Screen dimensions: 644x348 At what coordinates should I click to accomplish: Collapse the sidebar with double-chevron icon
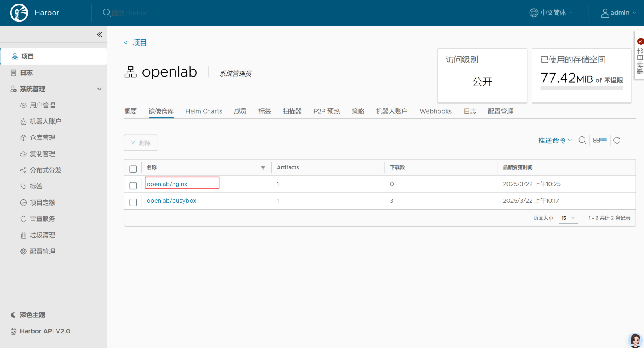click(99, 35)
